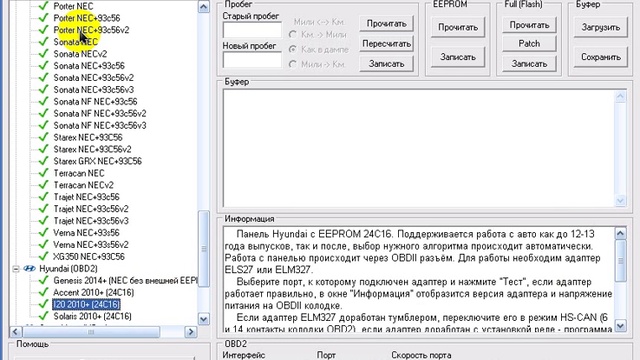Click green checkmark icon beside Accent 2010+
This screenshot has width=640, height=360.
[x=43, y=292]
